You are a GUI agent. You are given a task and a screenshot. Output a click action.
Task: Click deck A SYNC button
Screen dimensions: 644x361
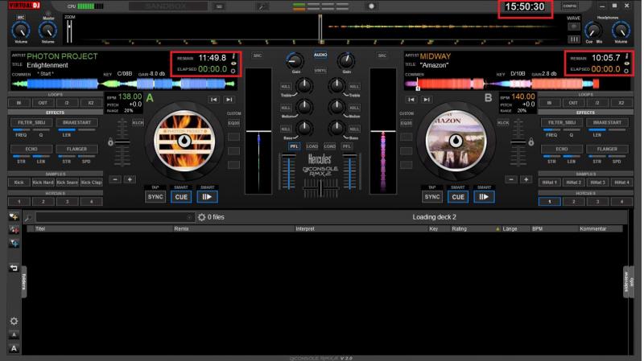(x=155, y=197)
